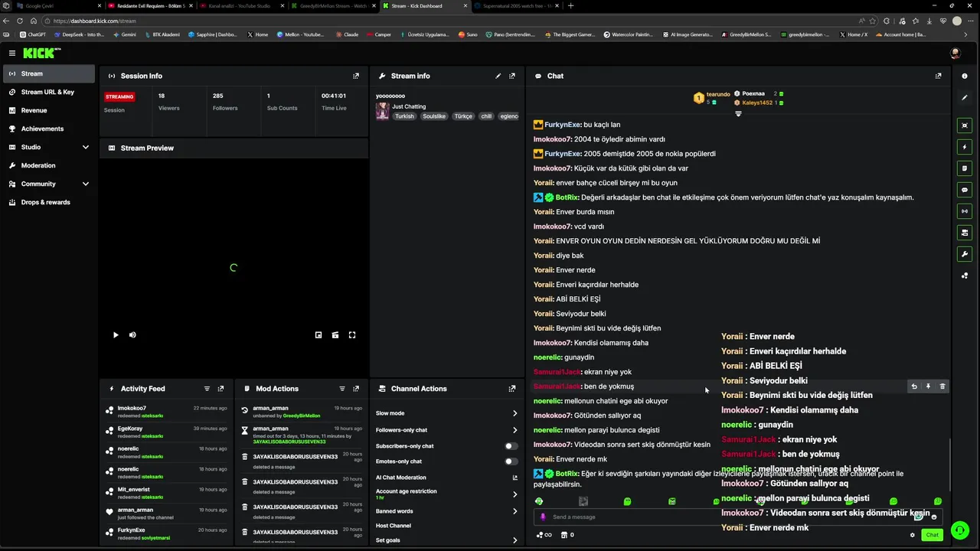This screenshot has width=980, height=551.
Task: Toggle Emotes-only chat switch
Action: coord(511,461)
